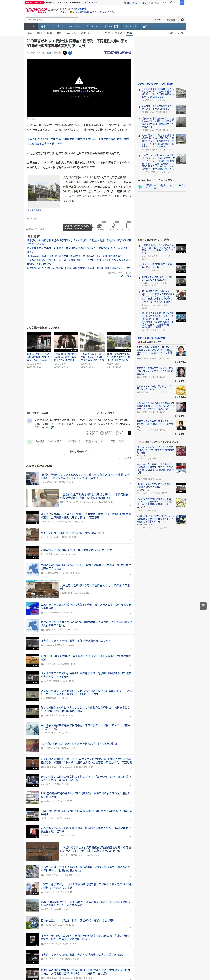210x980 pixels.
Task: Open トップ tab in main navigation
Action: point(31,27)
